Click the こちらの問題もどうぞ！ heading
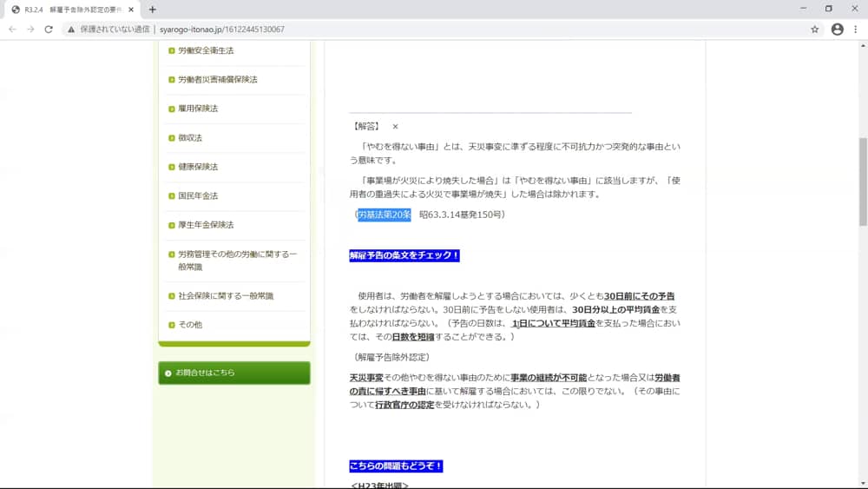 (x=396, y=466)
